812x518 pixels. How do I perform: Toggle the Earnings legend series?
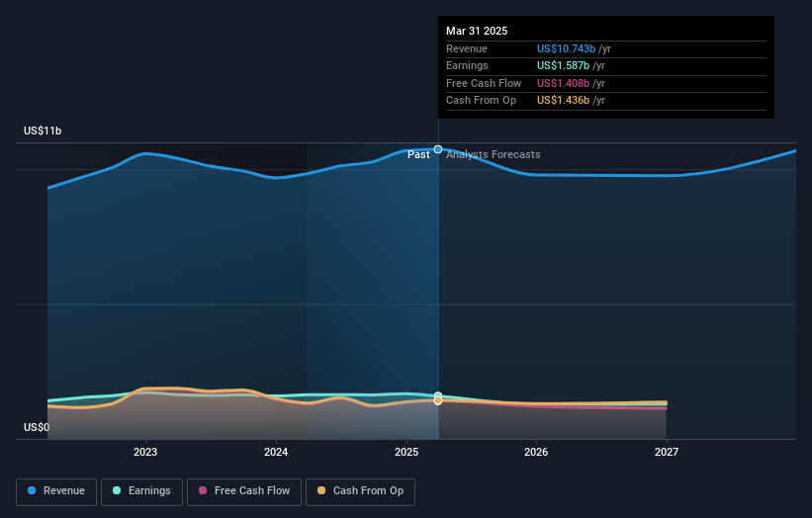coord(141,491)
